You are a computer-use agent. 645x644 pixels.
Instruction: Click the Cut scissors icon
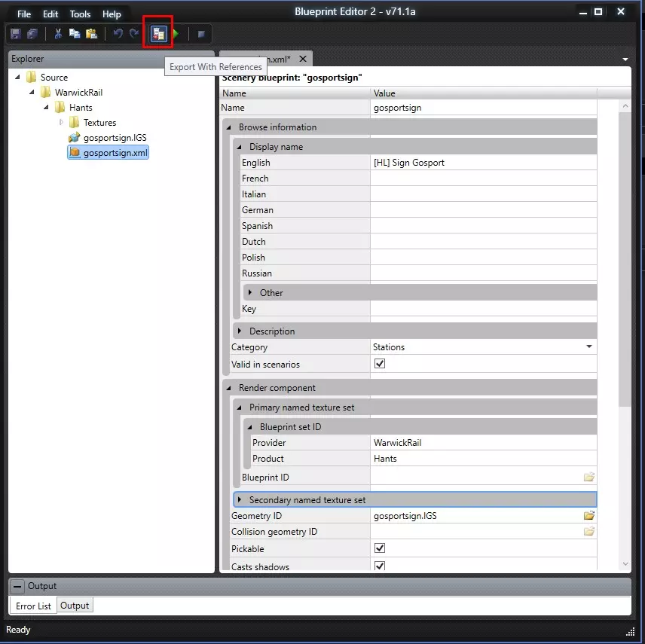point(57,34)
